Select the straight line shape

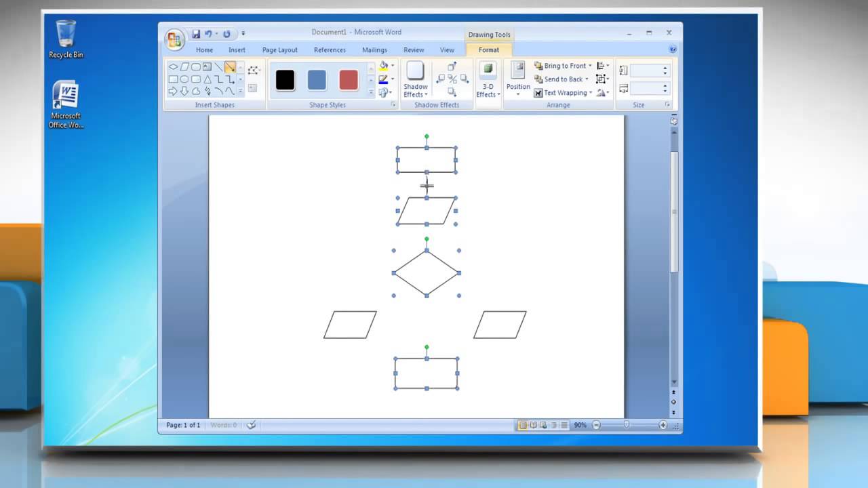point(218,66)
